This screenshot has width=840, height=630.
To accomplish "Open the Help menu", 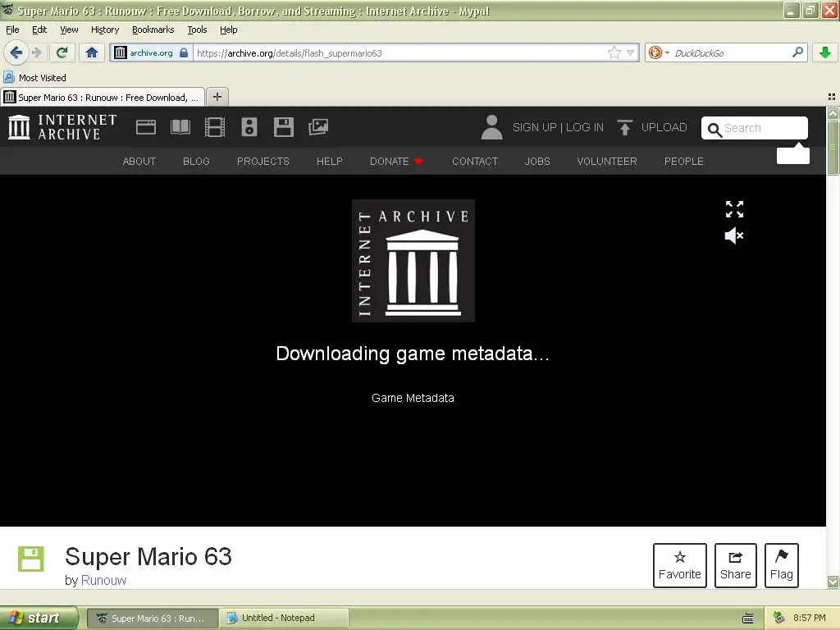I will (x=228, y=30).
